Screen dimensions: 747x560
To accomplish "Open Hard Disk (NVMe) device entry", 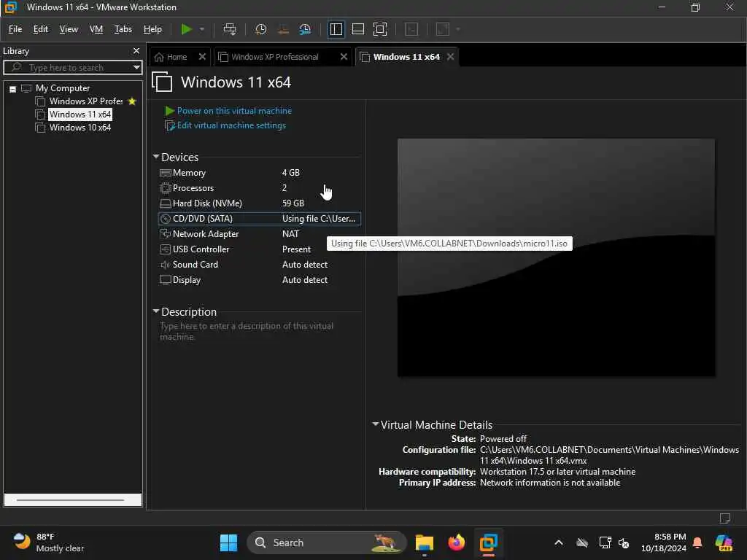I will 259,203.
